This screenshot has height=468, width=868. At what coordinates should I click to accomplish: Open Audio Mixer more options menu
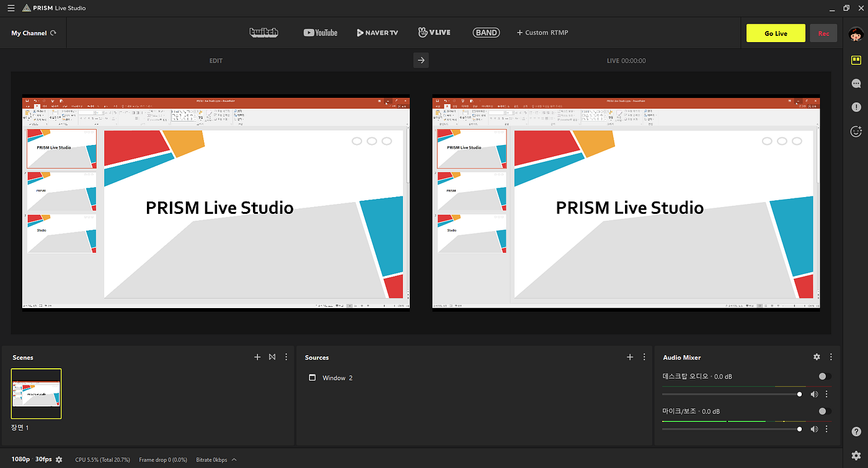(x=831, y=357)
